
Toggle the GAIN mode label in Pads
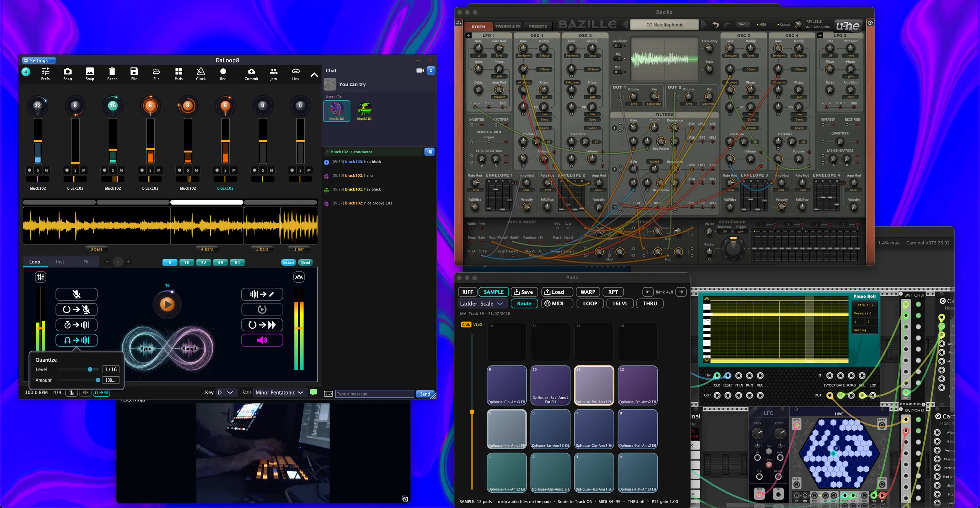[466, 324]
